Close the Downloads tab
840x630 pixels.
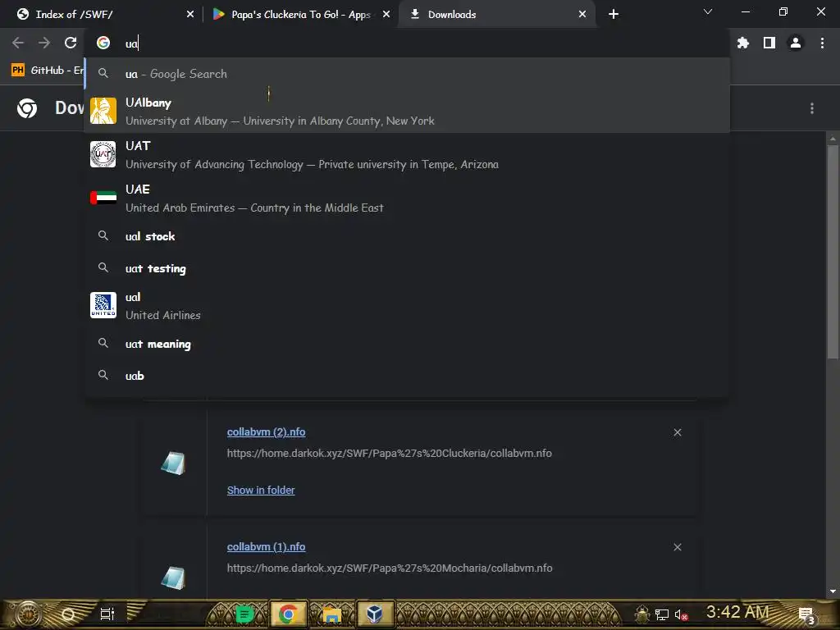tap(582, 15)
